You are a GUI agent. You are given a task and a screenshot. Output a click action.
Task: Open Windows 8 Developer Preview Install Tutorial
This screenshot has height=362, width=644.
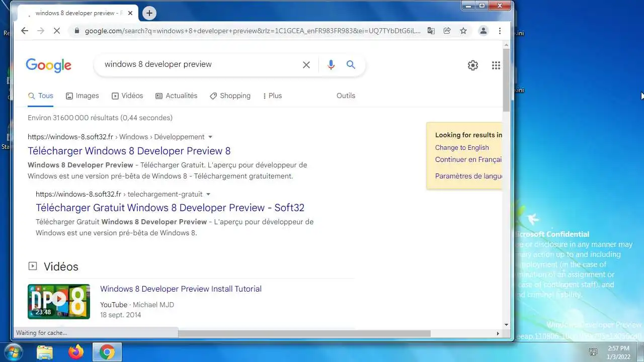[x=181, y=289]
